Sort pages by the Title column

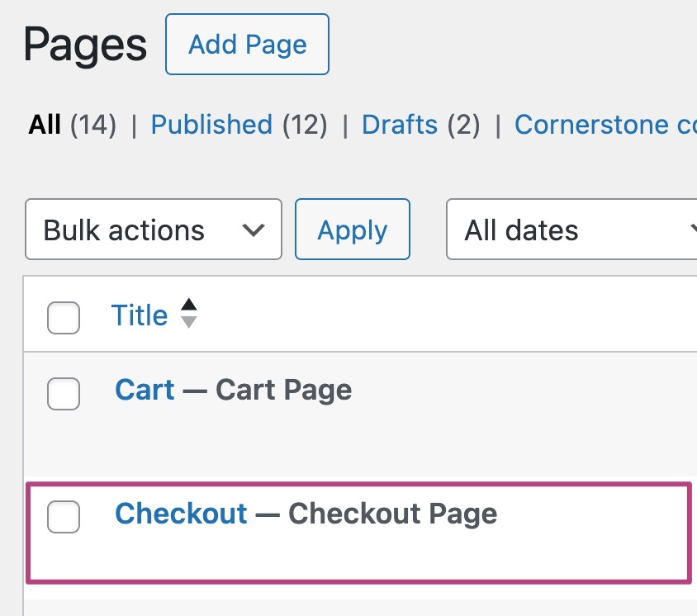tap(140, 315)
